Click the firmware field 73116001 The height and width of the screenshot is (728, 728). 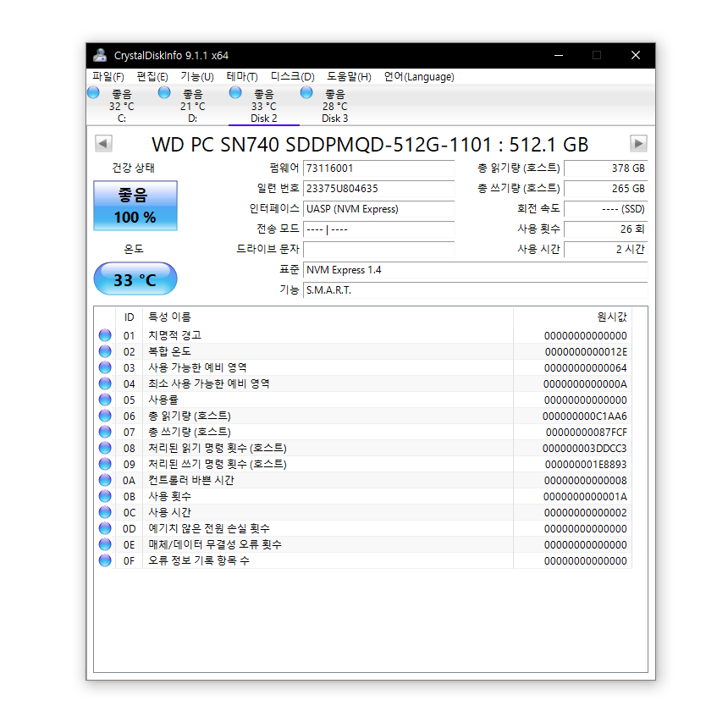379,168
